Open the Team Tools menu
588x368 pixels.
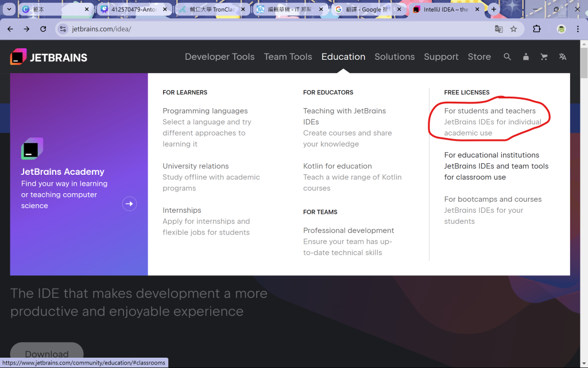pyautogui.click(x=288, y=57)
